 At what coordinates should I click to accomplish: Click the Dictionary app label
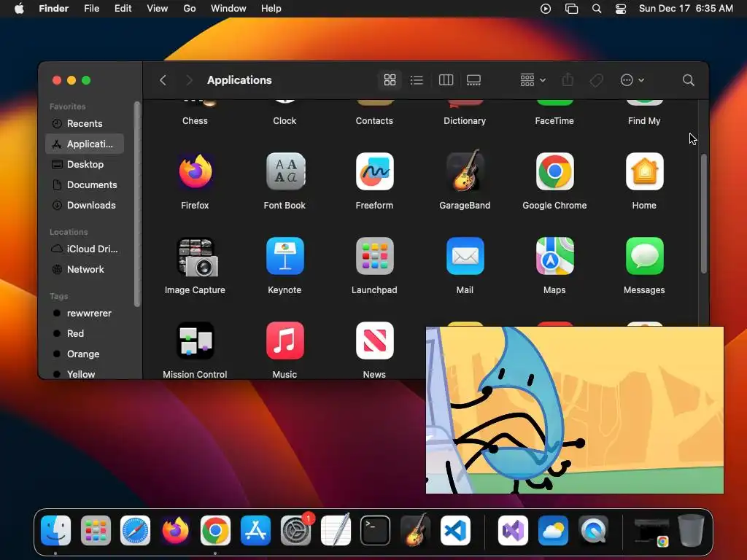[x=465, y=121]
